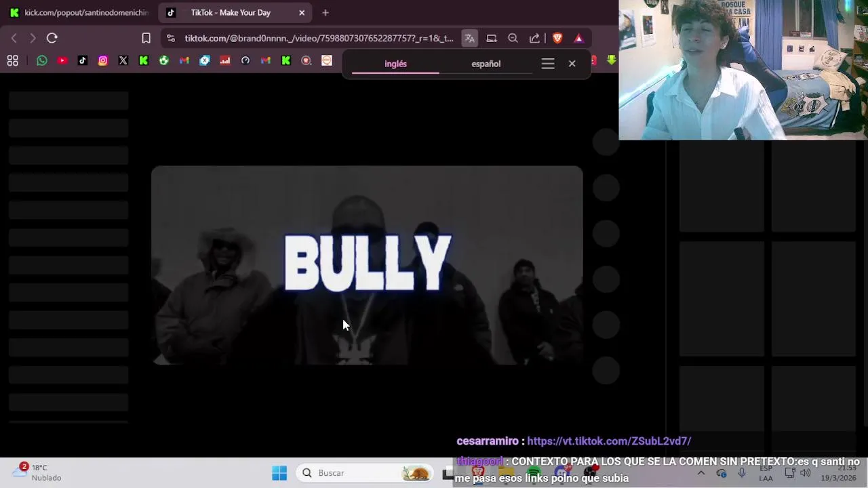Bookmark this page
The height and width of the screenshot is (488, 868).
coord(146,38)
